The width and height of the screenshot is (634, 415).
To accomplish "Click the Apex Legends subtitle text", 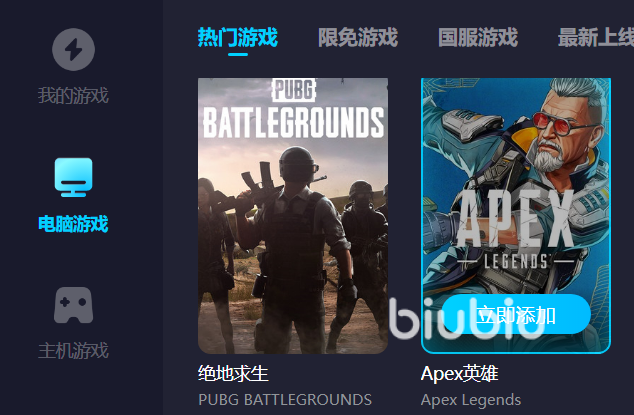I will click(471, 400).
